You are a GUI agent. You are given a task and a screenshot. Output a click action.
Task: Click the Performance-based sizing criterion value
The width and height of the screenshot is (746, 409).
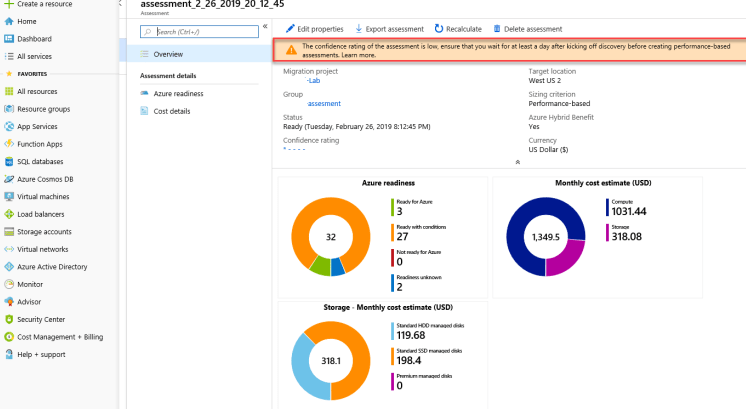pyautogui.click(x=559, y=103)
